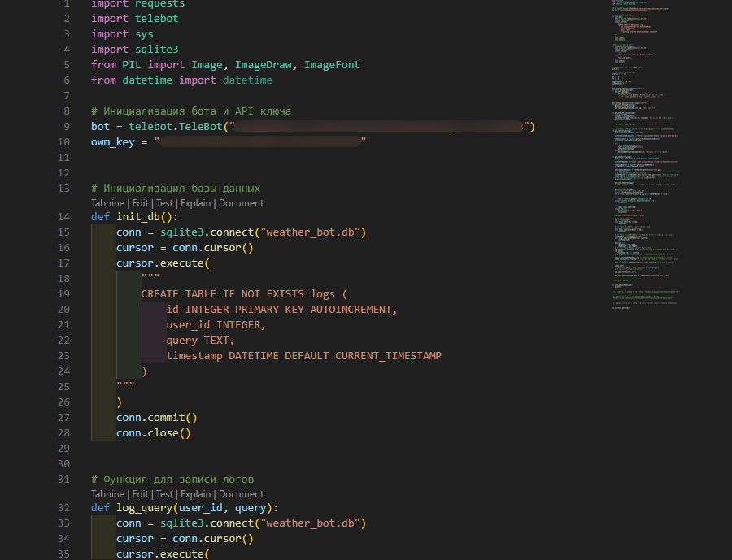Click the minimap near the bottom
This screenshot has width=732, height=560.
click(x=643, y=301)
